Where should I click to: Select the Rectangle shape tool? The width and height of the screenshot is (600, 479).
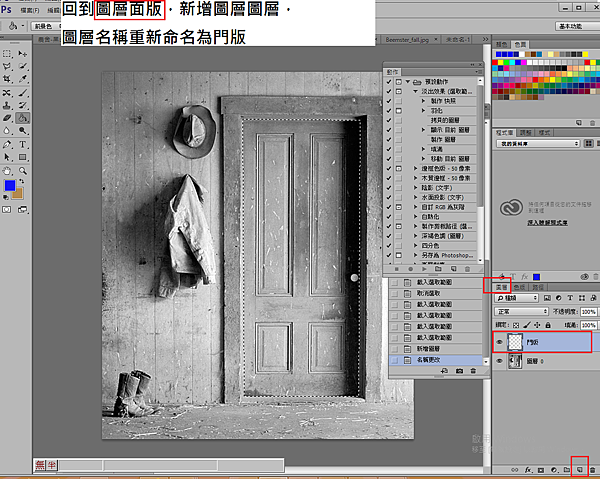(x=23, y=157)
